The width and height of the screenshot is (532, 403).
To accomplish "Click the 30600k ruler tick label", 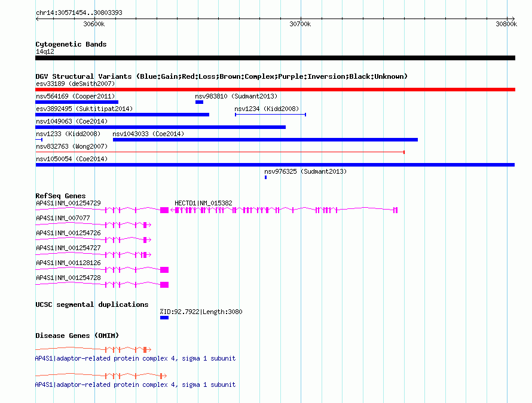I will [x=94, y=24].
